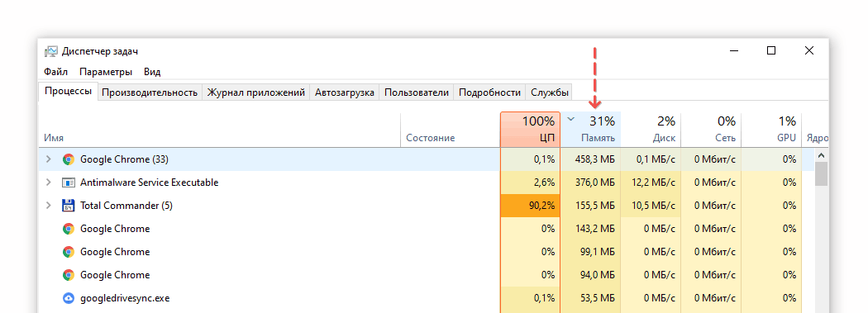Switch to the Службы tab
The height and width of the screenshot is (313, 868).
tap(549, 92)
